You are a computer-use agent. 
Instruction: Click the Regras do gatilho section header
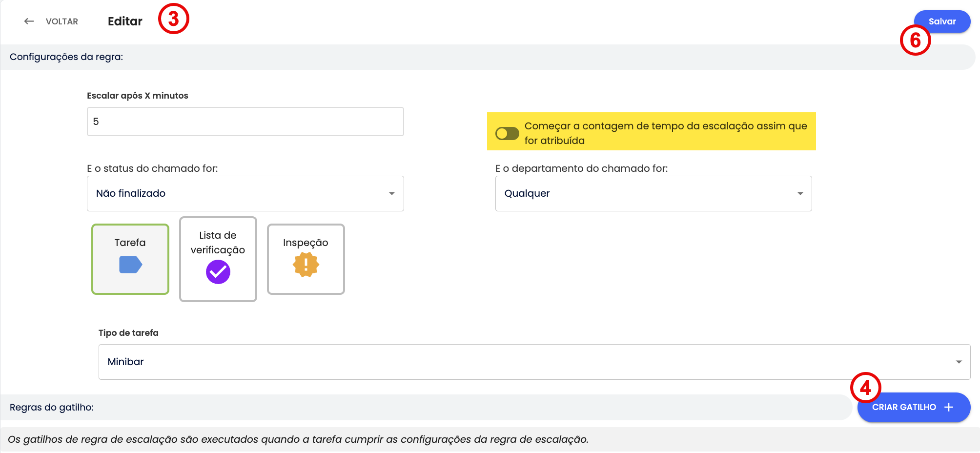pos(52,407)
